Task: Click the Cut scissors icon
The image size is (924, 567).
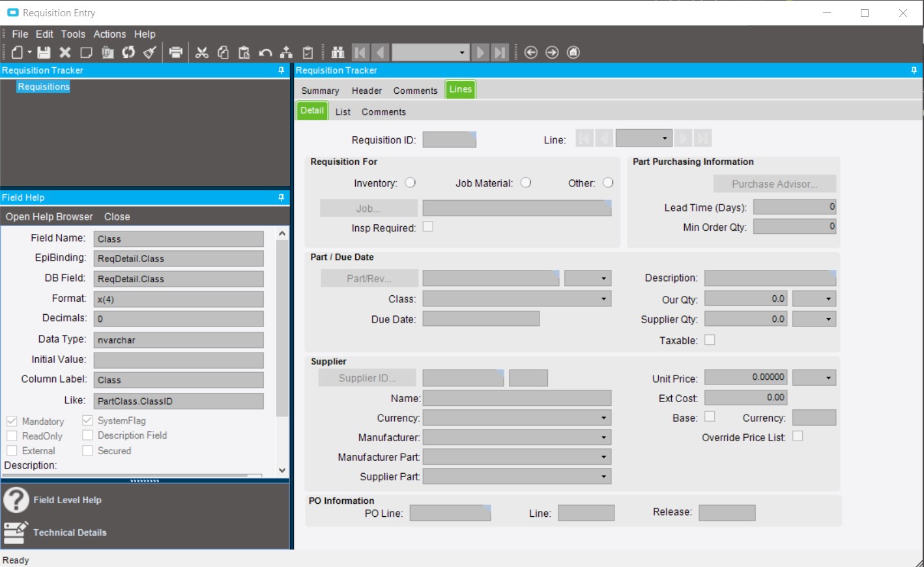Action: tap(202, 53)
